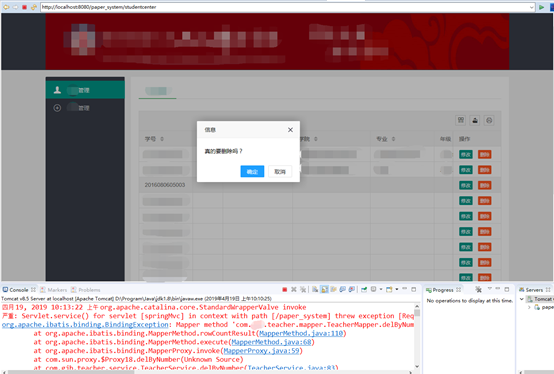554x374 pixels.
Task: Switch to the Console tab
Action: [19, 290]
